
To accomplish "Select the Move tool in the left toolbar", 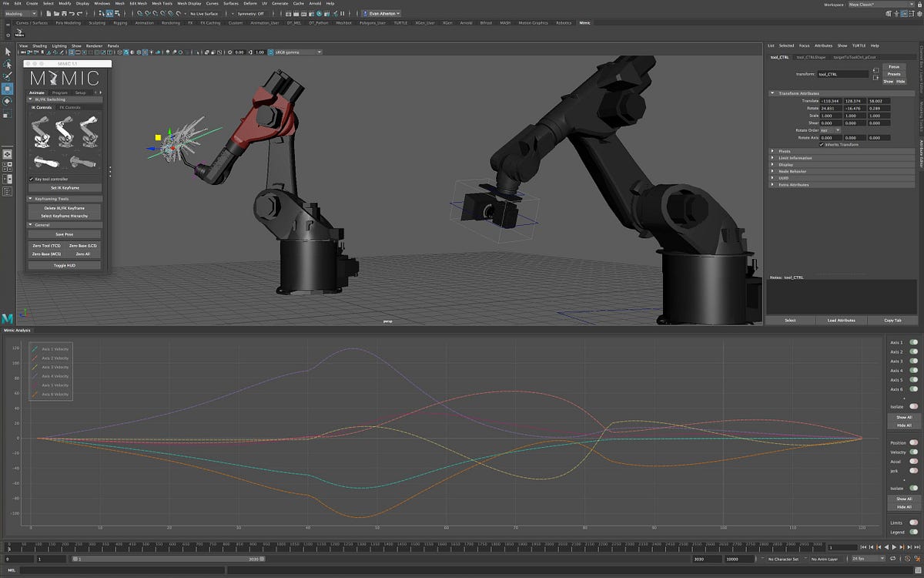I will (7, 88).
